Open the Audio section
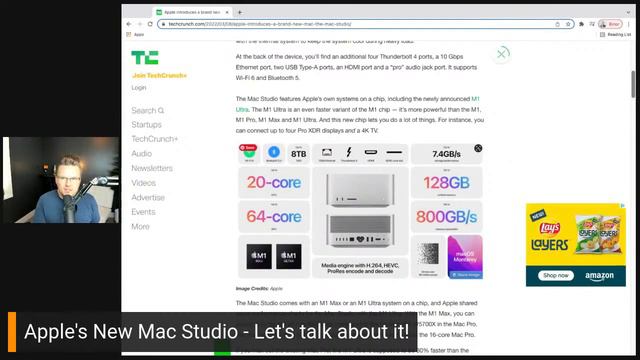 click(x=142, y=154)
